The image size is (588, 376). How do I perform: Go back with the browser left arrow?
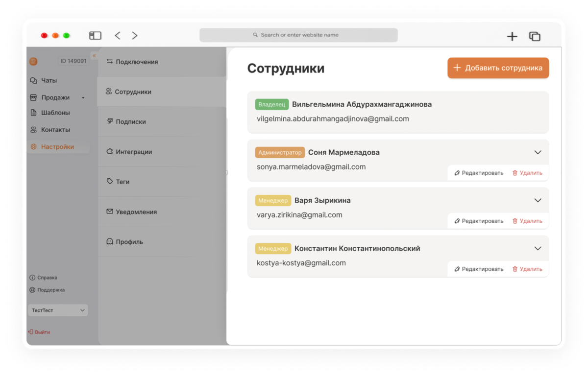(118, 35)
